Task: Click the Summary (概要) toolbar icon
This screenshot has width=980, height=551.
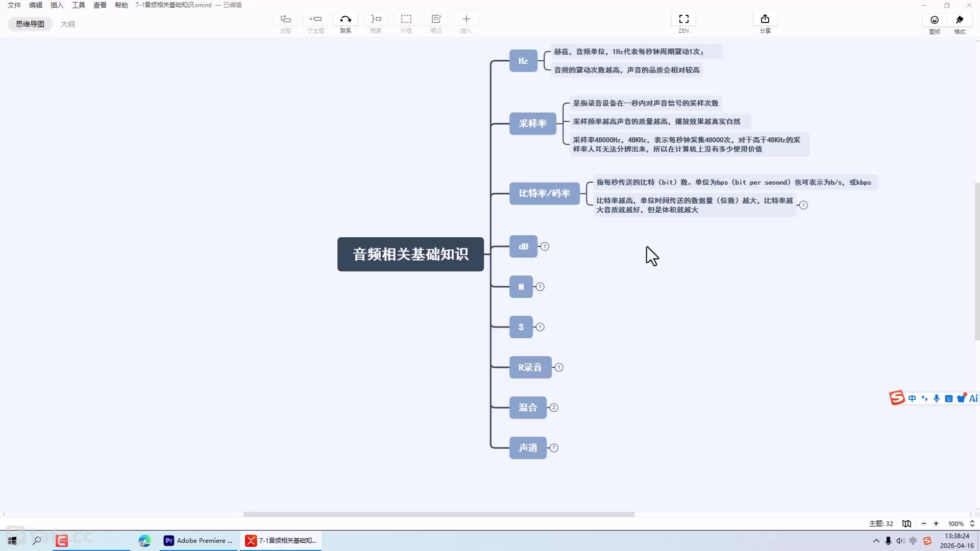Action: 376,19
